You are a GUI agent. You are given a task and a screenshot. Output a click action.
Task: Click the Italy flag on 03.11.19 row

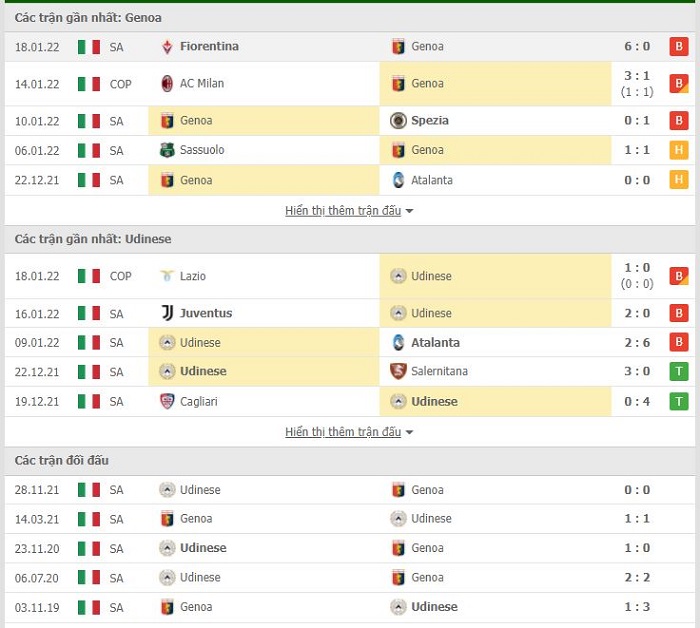coord(89,607)
